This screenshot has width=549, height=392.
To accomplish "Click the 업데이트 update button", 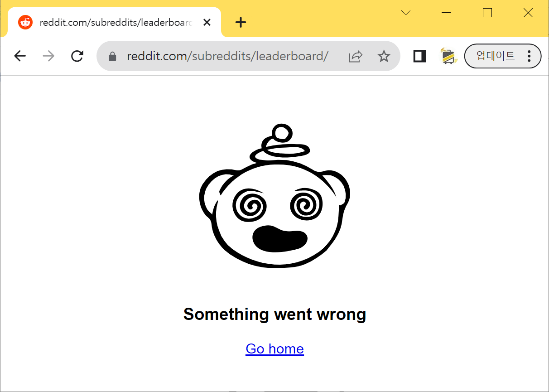I will tap(496, 56).
